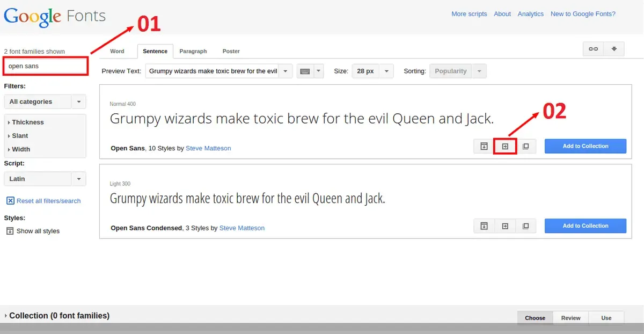Open the All categories dropdown
Screen dimensions: 644x334
(x=45, y=101)
